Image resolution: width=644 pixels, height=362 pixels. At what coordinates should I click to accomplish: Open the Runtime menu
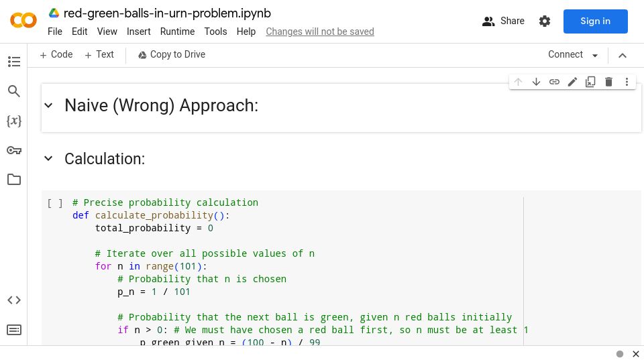177,32
